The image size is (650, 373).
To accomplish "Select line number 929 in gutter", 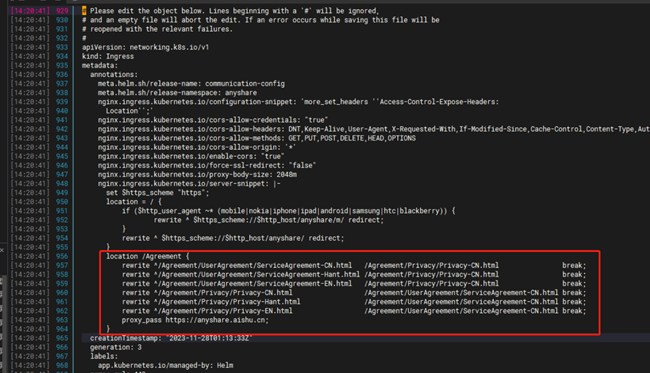I will click(62, 11).
